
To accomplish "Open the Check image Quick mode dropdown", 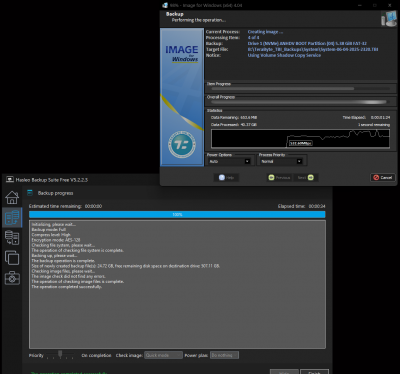I will (x=163, y=355).
